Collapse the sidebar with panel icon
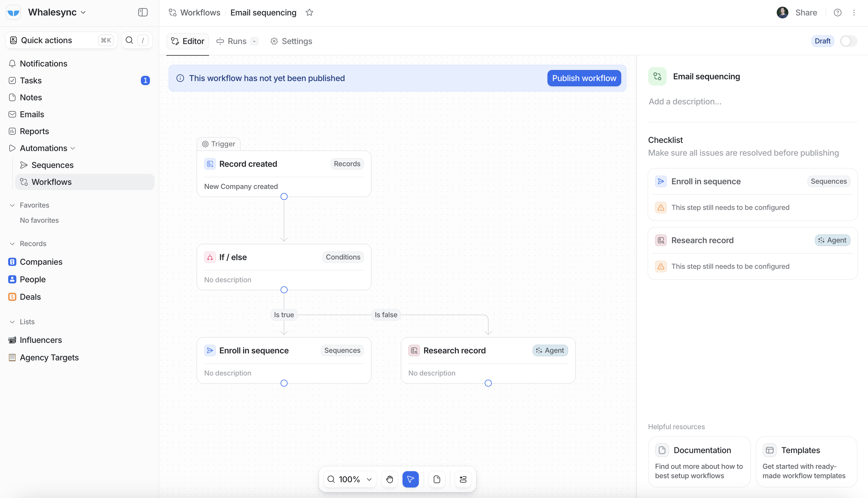Viewport: 868px width, 498px height. point(143,12)
